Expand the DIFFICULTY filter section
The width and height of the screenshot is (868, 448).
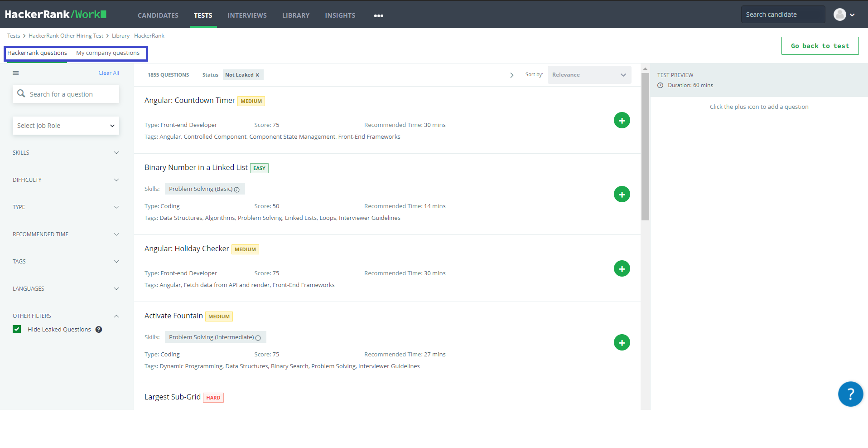click(66, 180)
